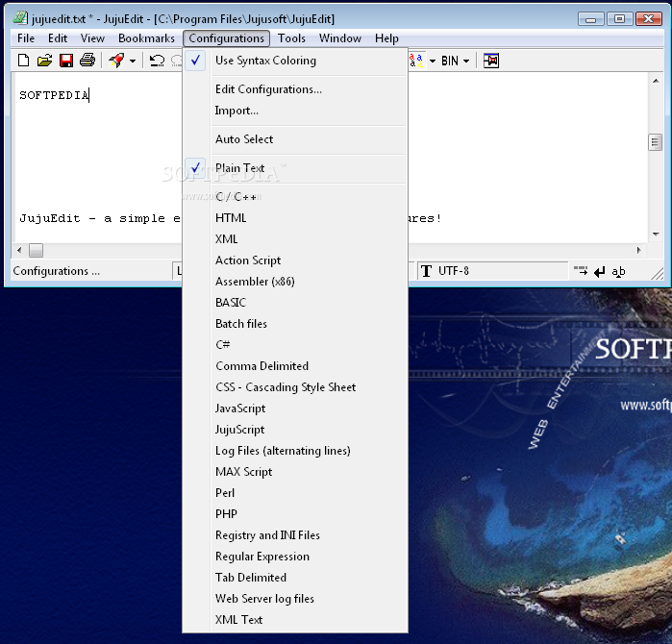This screenshot has height=644, width=672.
Task: Click the vertical scrollbar down arrow
Action: 656,234
